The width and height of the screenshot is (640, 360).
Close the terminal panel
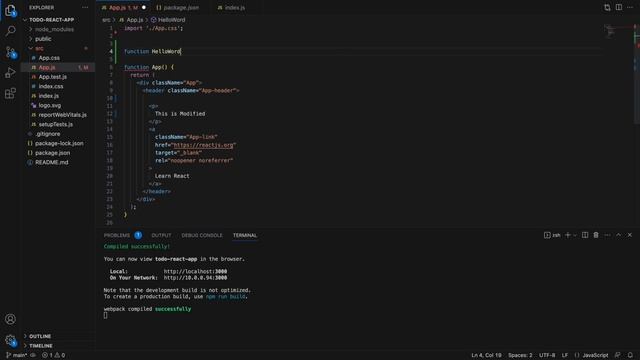630,235
